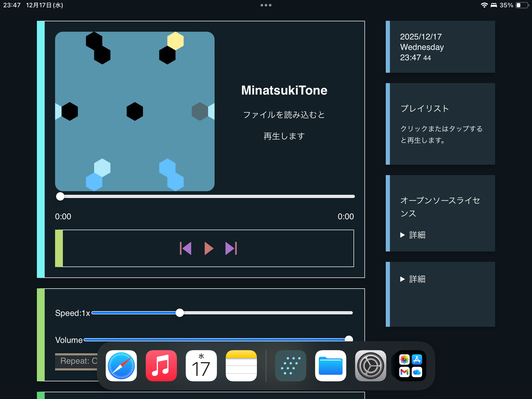The height and width of the screenshot is (399, 532).
Task: Expand the lower 詳細 disclosure triangle
Action: click(413, 279)
